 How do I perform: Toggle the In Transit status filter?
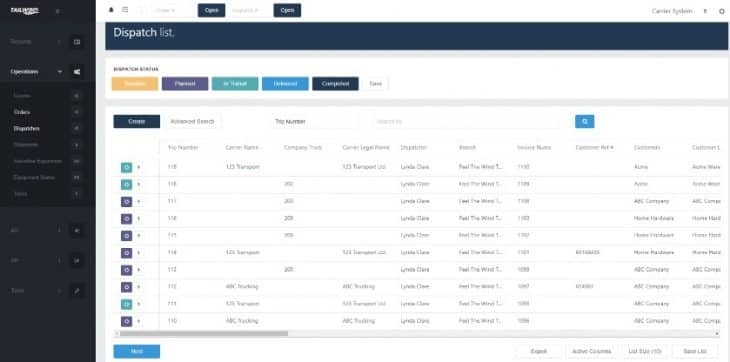click(x=235, y=84)
